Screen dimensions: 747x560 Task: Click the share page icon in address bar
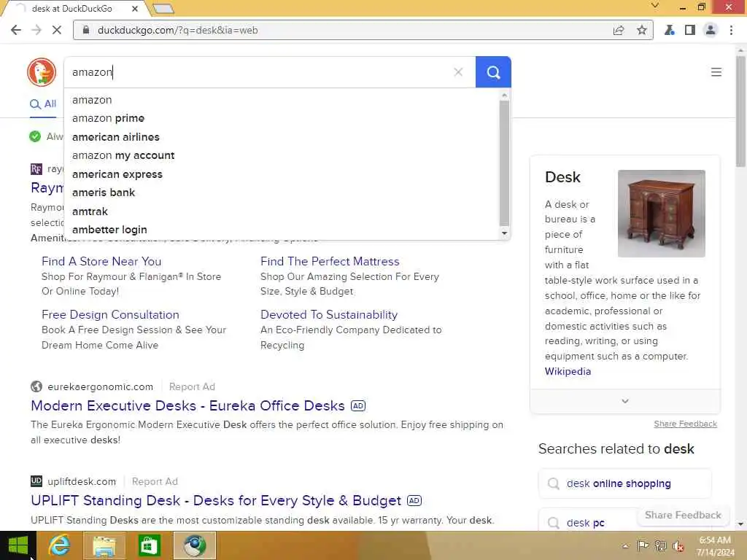(x=619, y=30)
